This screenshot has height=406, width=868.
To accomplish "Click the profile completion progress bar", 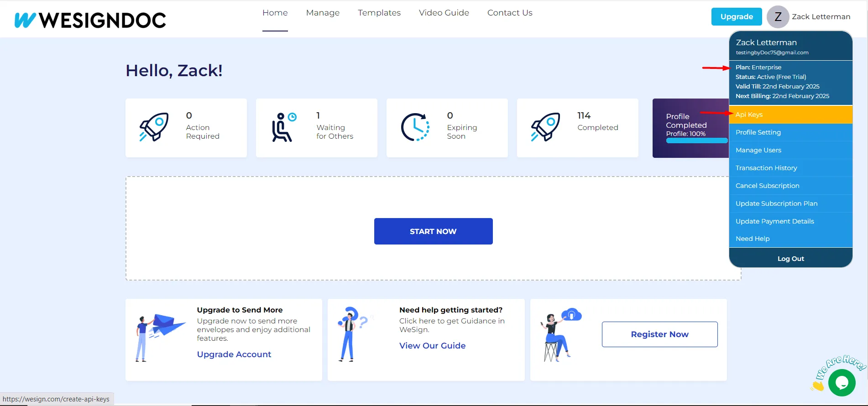I will [x=696, y=141].
